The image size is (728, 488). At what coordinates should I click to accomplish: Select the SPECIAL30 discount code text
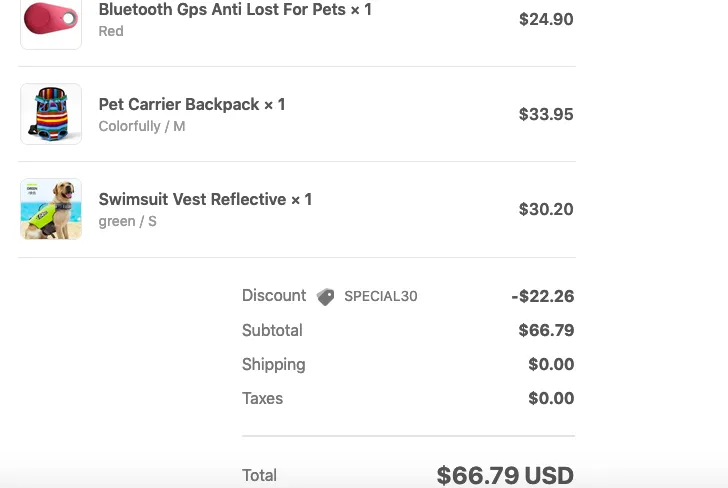381,296
